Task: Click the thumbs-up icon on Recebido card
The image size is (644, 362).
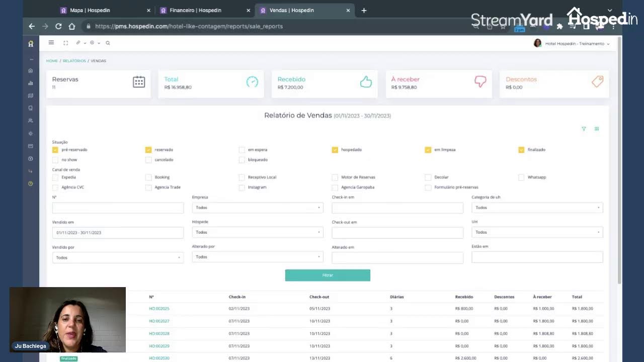Action: [x=366, y=82]
